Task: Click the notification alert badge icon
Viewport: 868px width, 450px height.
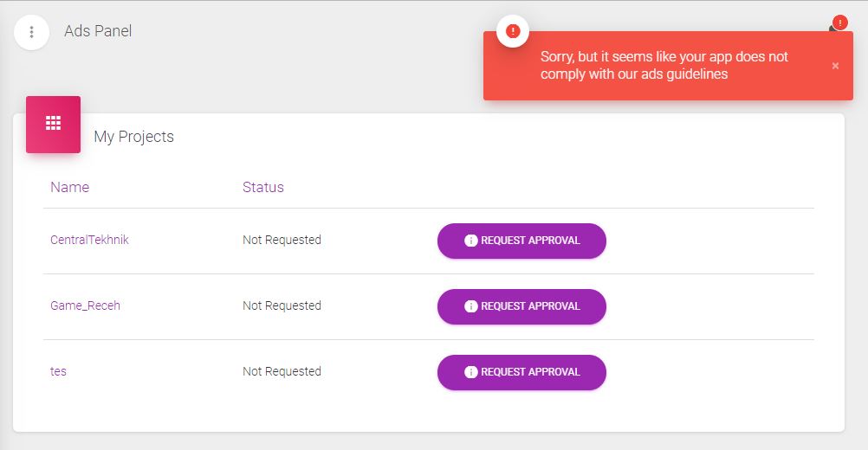Action: tap(839, 23)
